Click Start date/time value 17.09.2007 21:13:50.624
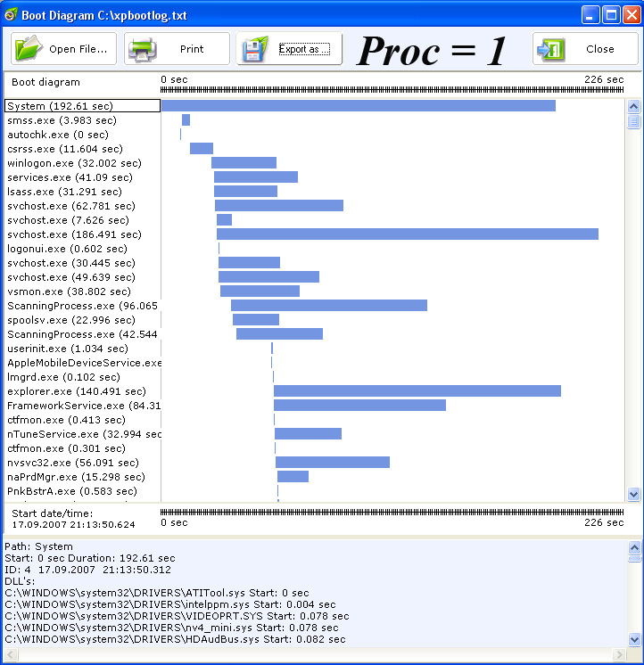Image resolution: width=644 pixels, height=665 pixels. click(x=73, y=525)
